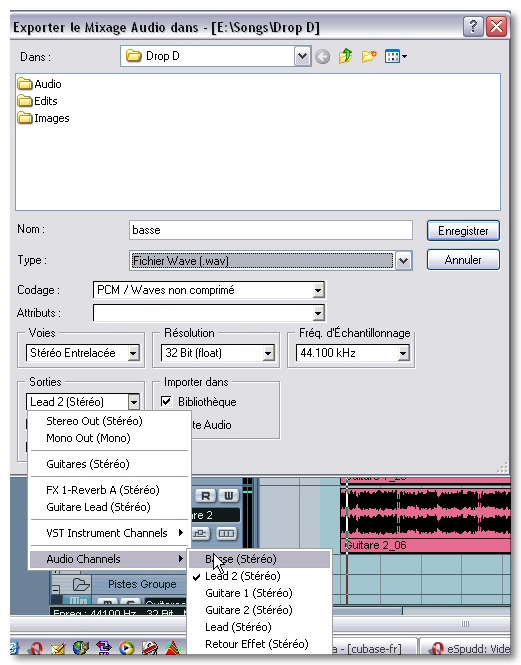521x665 pixels.
Task: Open the Voies Stéréo Entrelacée dropdown
Action: coord(133,353)
